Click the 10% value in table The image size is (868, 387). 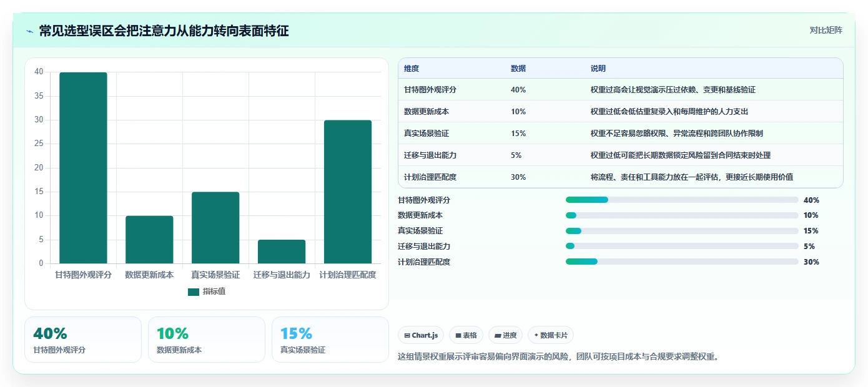[518, 112]
